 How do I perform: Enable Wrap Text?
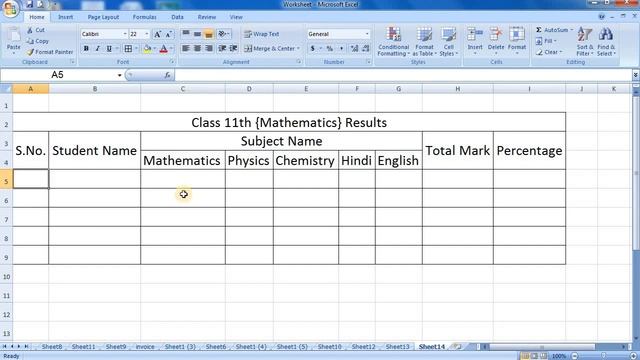click(262, 34)
